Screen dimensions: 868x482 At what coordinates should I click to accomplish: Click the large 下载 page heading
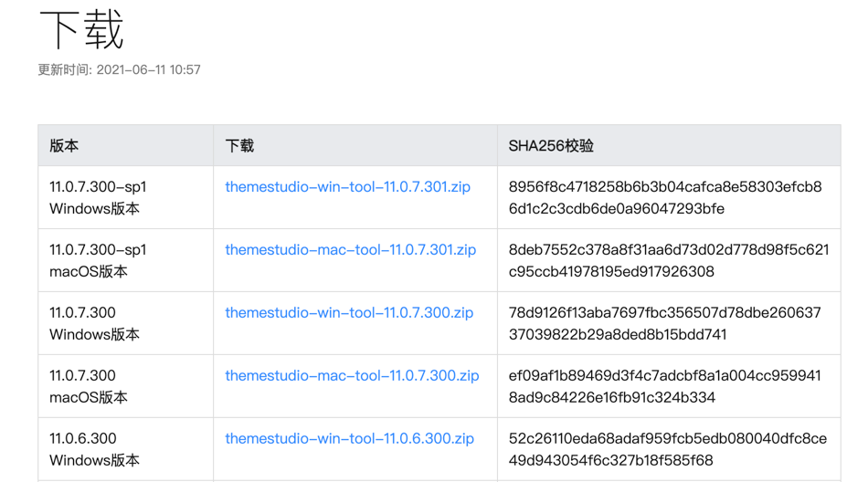click(x=81, y=29)
